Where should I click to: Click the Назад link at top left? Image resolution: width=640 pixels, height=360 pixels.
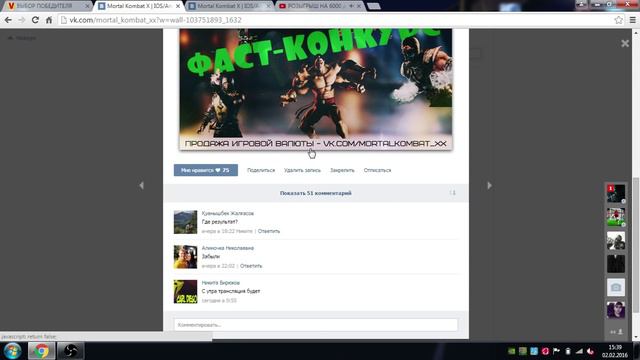pos(22,38)
